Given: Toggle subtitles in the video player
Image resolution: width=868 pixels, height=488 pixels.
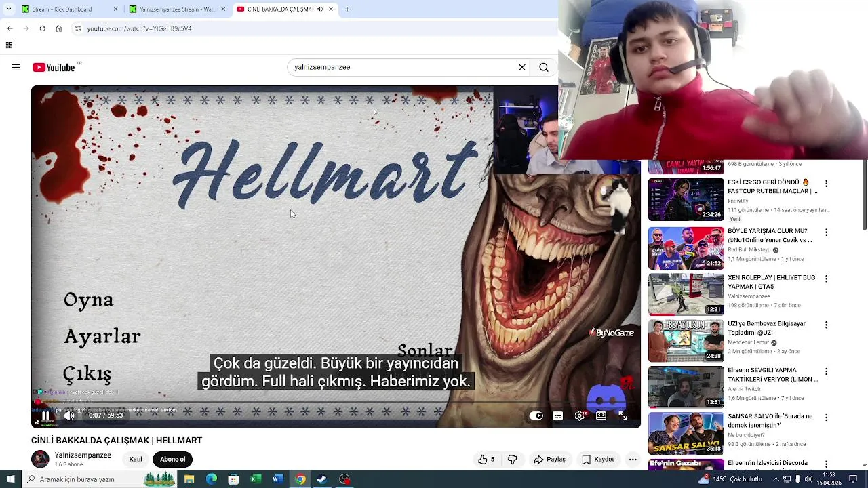Looking at the screenshot, I should point(557,416).
